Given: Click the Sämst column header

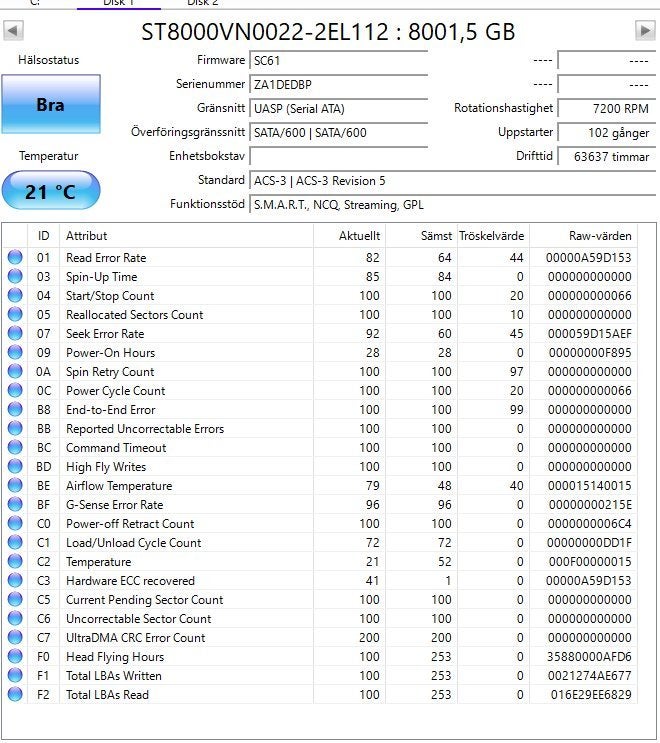Looking at the screenshot, I should pos(422,236).
